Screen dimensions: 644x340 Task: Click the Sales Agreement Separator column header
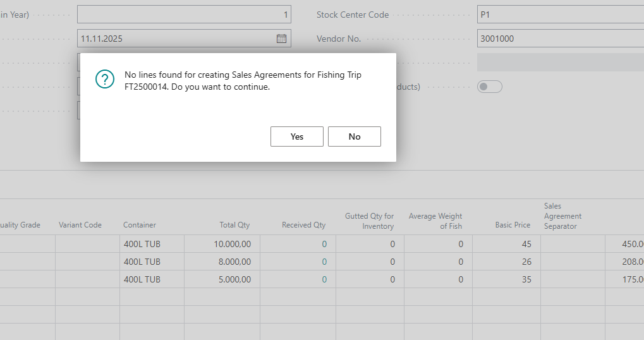pos(562,216)
